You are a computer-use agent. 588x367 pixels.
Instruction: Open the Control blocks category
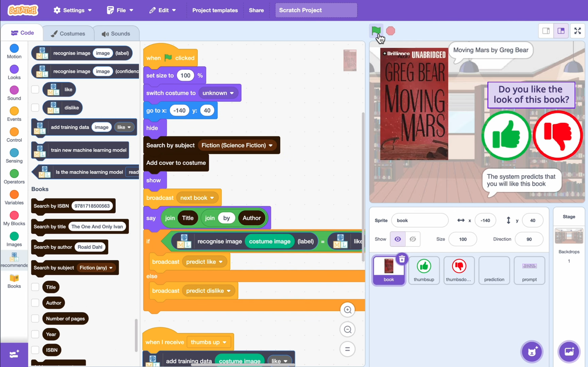point(14,135)
